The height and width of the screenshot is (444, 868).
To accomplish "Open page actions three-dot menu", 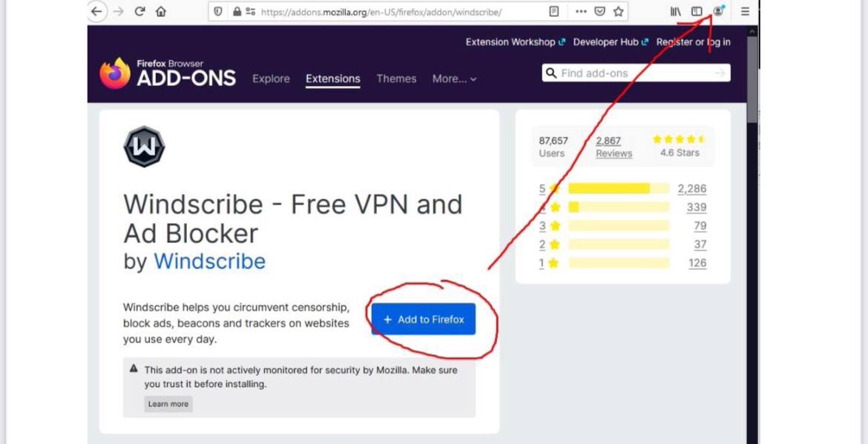I will coord(581,11).
